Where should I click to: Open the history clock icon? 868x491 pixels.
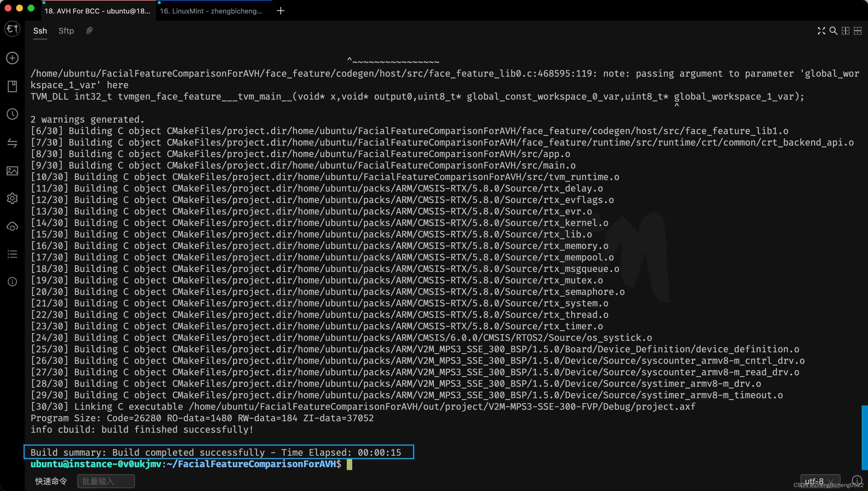tap(12, 114)
